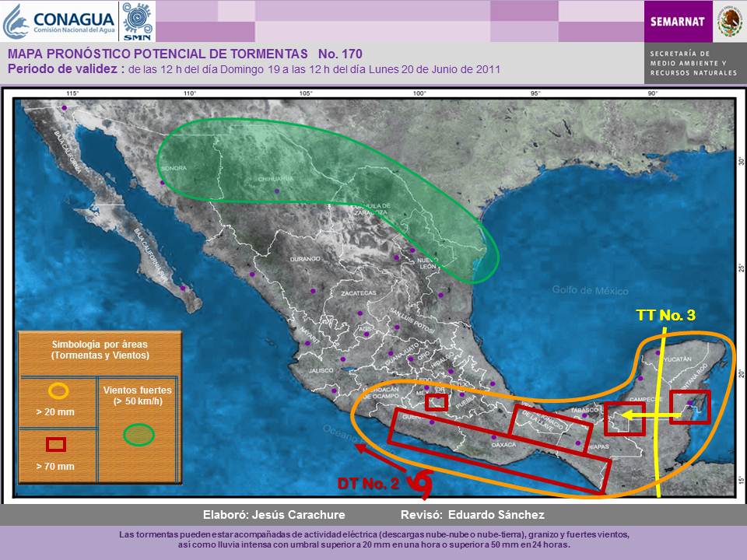Click the red rectangle symbol for >70 mm
The width and height of the screenshot is (747, 560).
(56, 445)
